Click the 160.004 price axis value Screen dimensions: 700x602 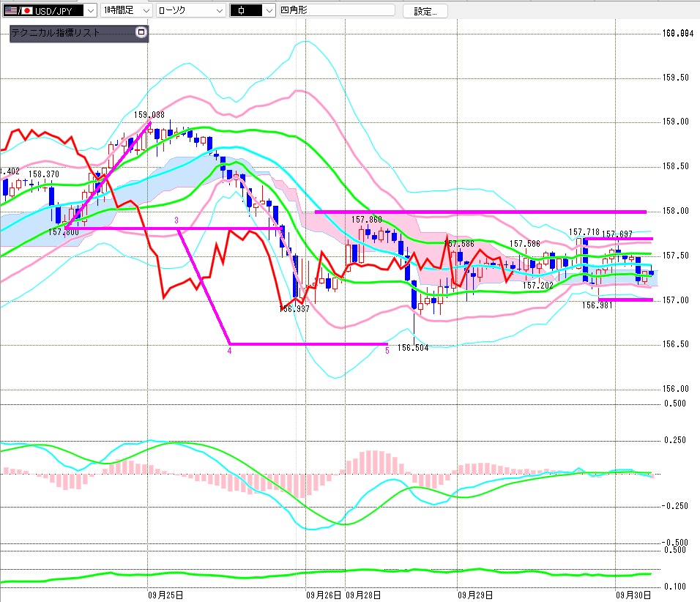click(x=678, y=33)
